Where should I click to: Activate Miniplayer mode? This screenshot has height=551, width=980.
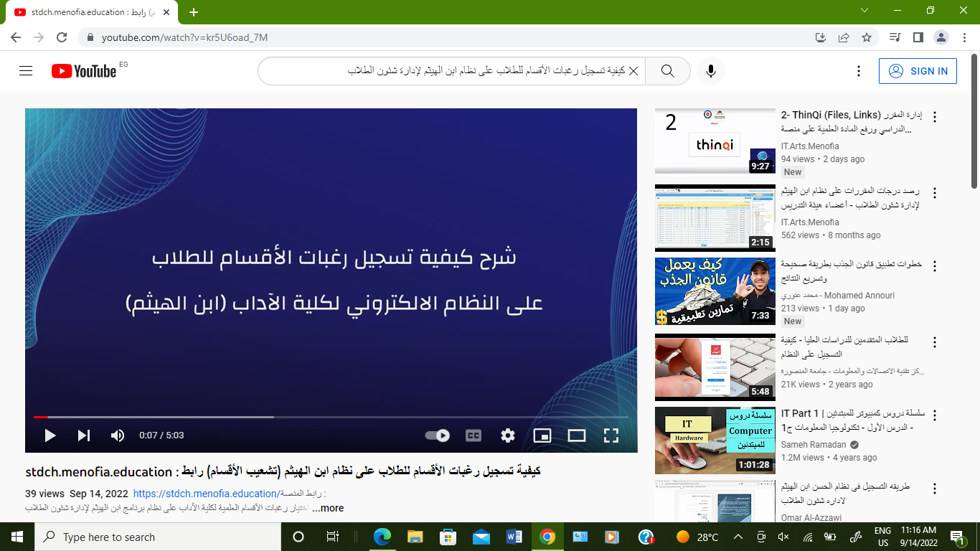tap(544, 435)
